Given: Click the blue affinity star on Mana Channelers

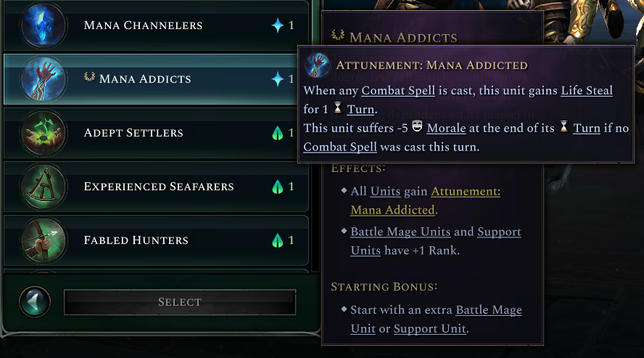Looking at the screenshot, I should [x=278, y=25].
